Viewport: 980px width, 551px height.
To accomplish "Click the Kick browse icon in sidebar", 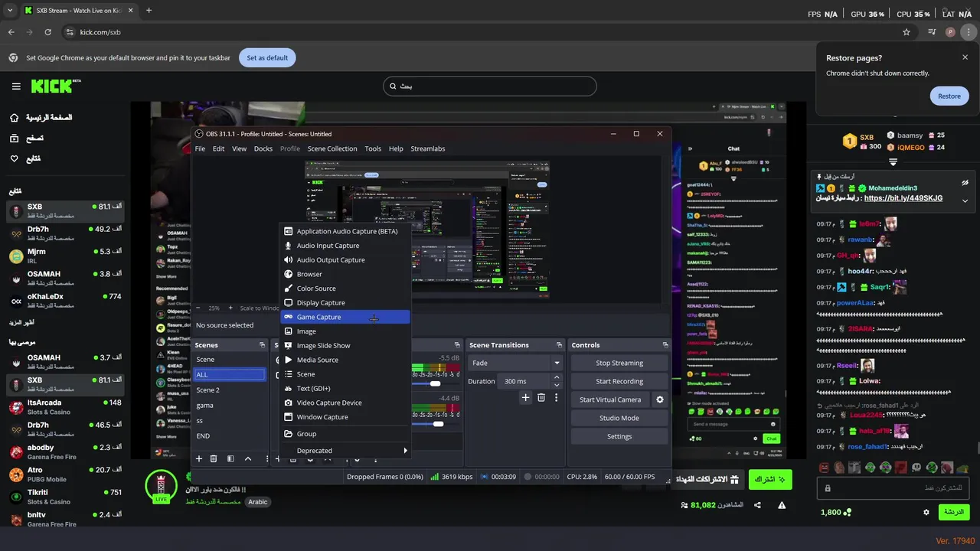I will click(x=15, y=139).
